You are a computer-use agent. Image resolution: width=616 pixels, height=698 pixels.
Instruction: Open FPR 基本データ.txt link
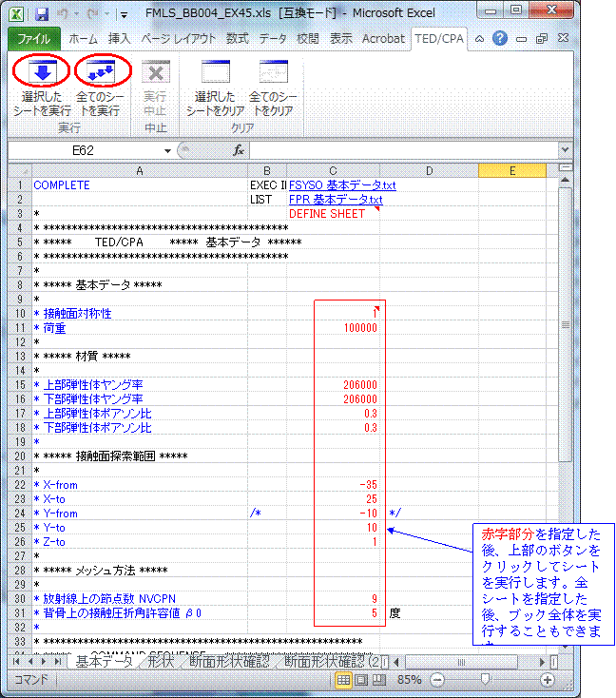pyautogui.click(x=336, y=200)
